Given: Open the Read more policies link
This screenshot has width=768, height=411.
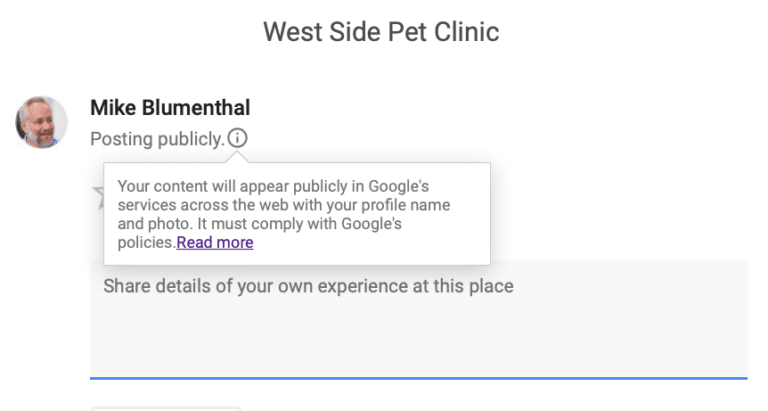Looking at the screenshot, I should 215,242.
